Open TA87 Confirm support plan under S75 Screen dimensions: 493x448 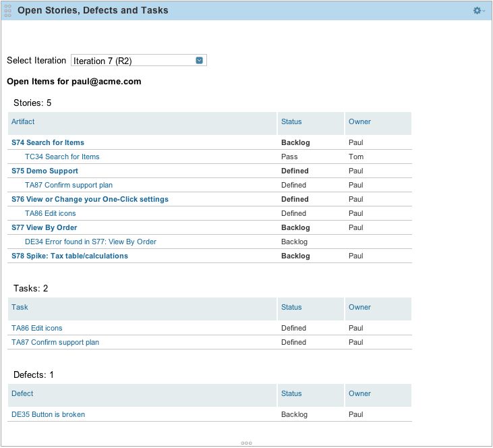(69, 185)
